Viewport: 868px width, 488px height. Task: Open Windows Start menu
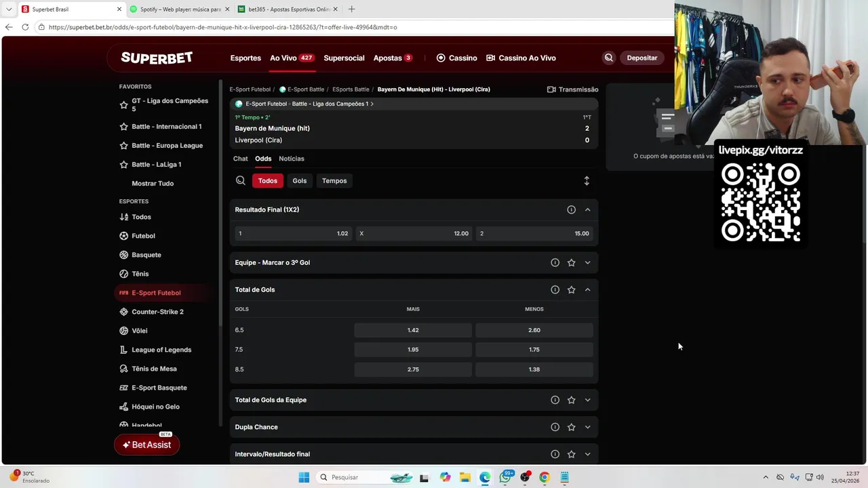(x=304, y=477)
